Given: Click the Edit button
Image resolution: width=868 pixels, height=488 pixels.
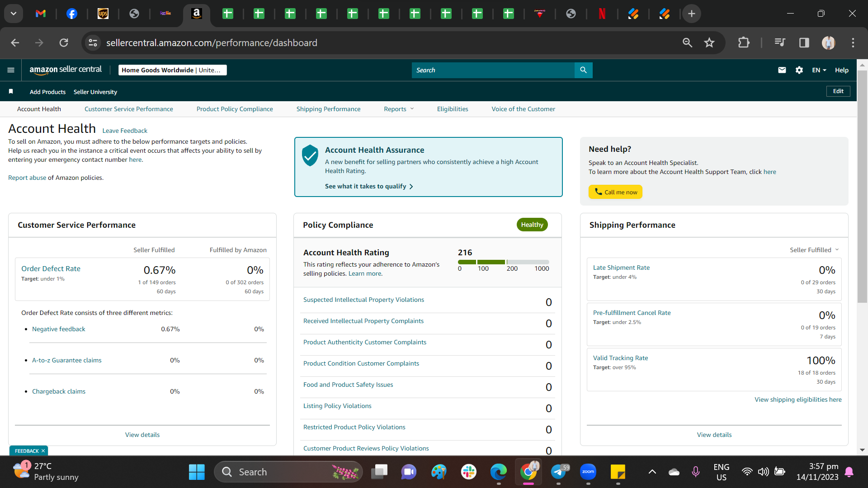Looking at the screenshot, I should (838, 91).
